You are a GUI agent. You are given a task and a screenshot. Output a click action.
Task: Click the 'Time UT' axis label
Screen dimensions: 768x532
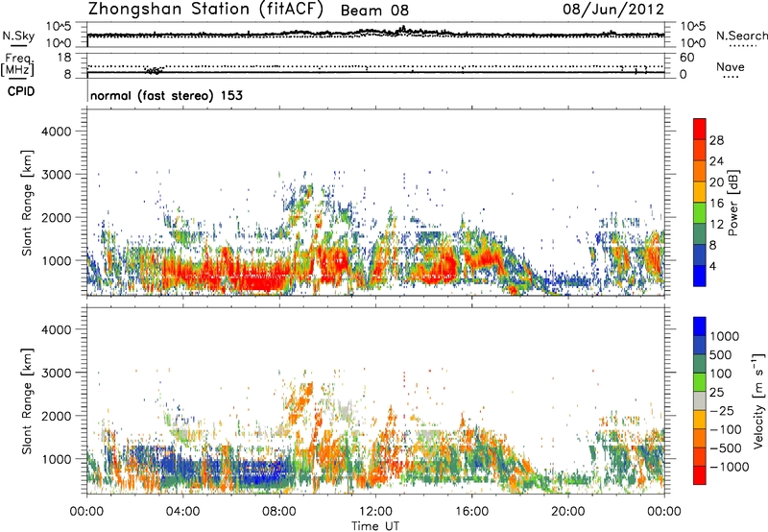tap(375, 525)
